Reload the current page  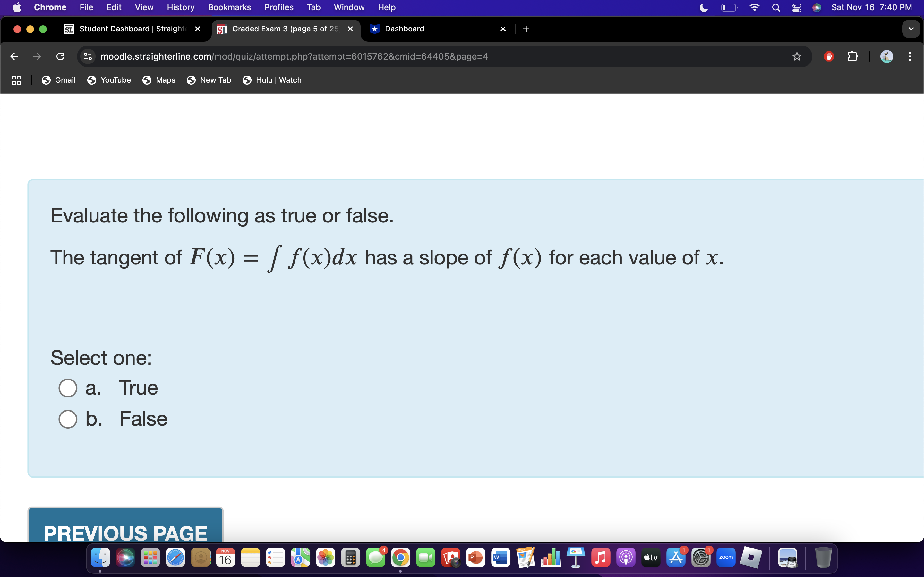pos(60,56)
